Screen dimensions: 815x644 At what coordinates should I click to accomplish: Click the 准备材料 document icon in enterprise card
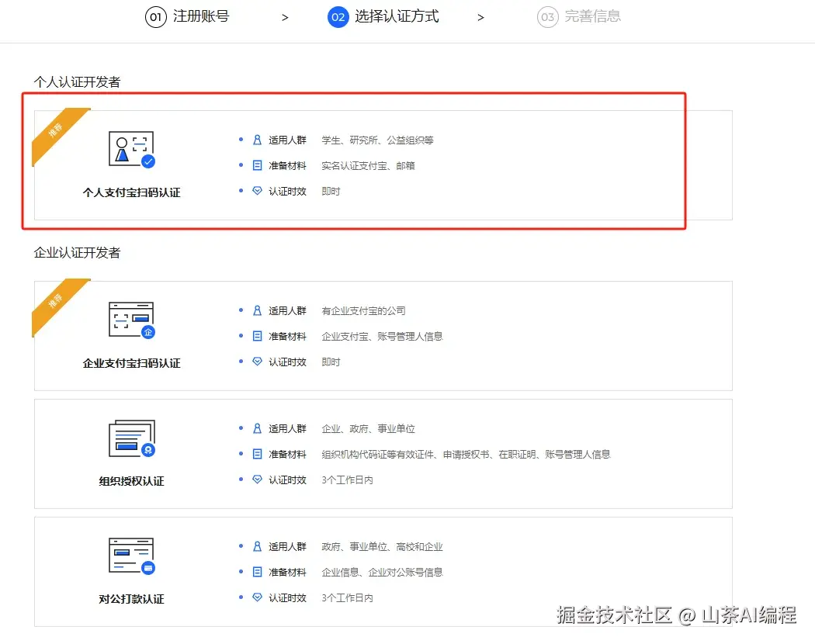coord(257,336)
